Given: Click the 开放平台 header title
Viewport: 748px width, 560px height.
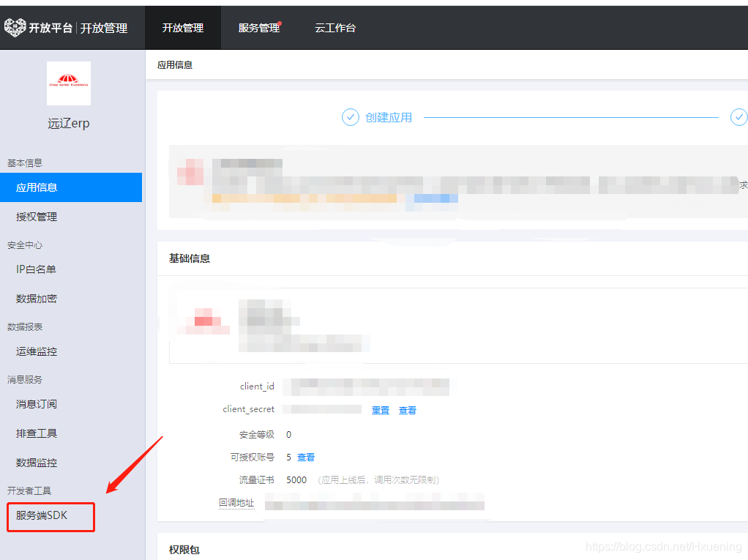Looking at the screenshot, I should (x=50, y=28).
